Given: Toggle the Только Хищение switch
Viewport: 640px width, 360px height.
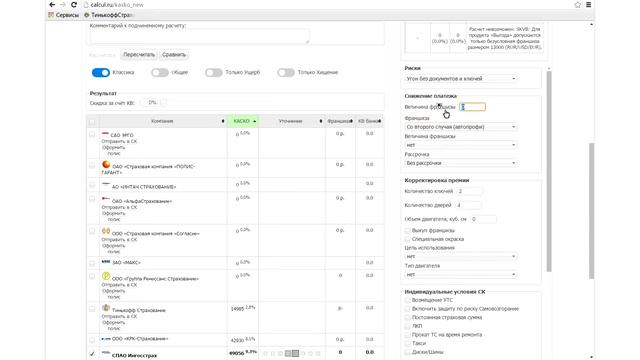Looking at the screenshot, I should tap(286, 73).
